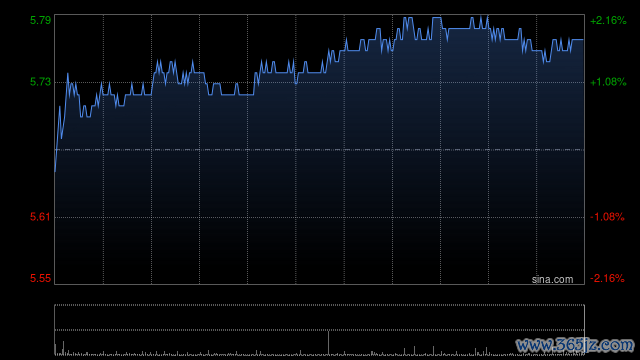Click the volume panel middle dotted line
The height and width of the screenshot is (360, 640).
tap(320, 330)
